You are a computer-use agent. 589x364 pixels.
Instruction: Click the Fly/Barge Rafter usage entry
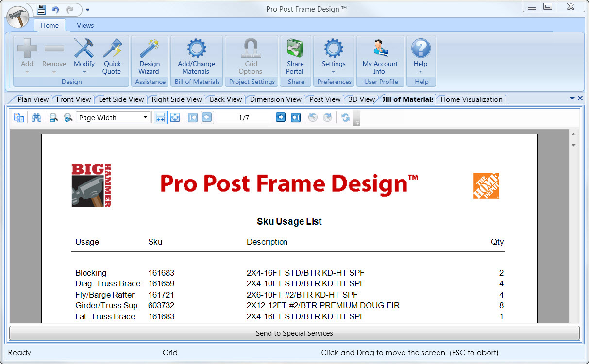tap(105, 295)
